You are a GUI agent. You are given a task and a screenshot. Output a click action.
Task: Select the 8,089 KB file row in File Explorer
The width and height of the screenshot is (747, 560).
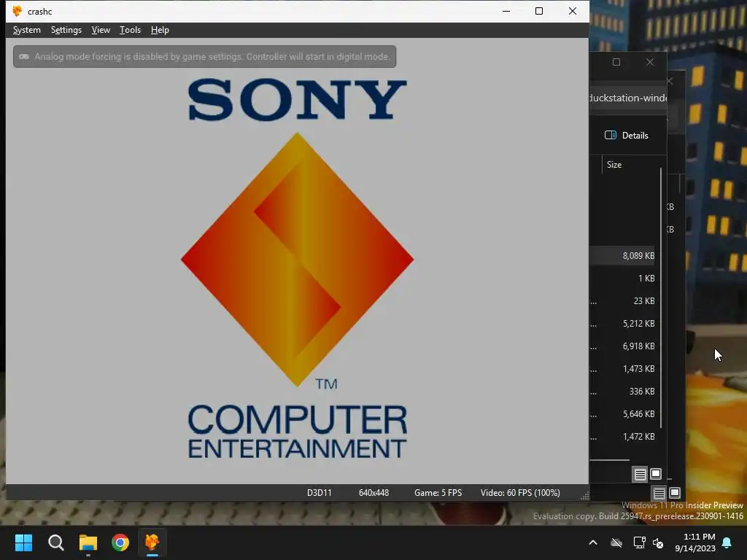622,256
